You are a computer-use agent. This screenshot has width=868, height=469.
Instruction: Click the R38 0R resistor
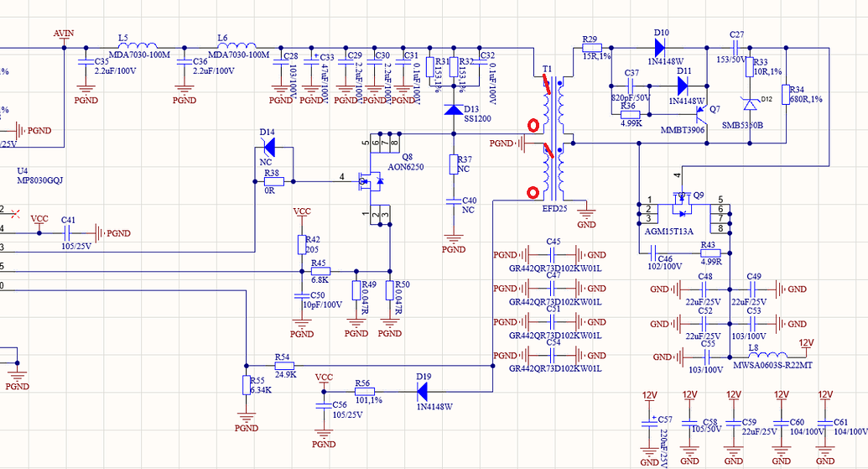tap(273, 180)
